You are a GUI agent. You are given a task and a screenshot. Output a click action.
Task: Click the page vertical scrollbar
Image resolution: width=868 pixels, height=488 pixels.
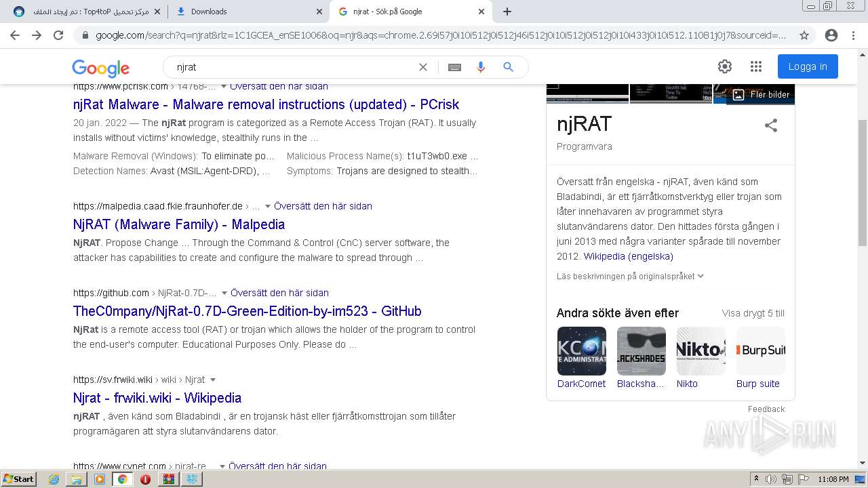pyautogui.click(x=863, y=183)
